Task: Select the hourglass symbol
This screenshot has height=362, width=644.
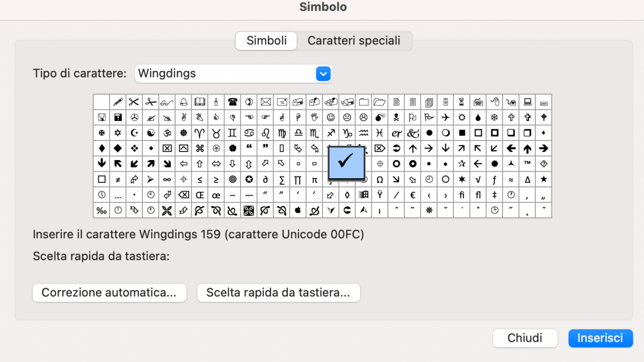Action: pyautogui.click(x=461, y=102)
